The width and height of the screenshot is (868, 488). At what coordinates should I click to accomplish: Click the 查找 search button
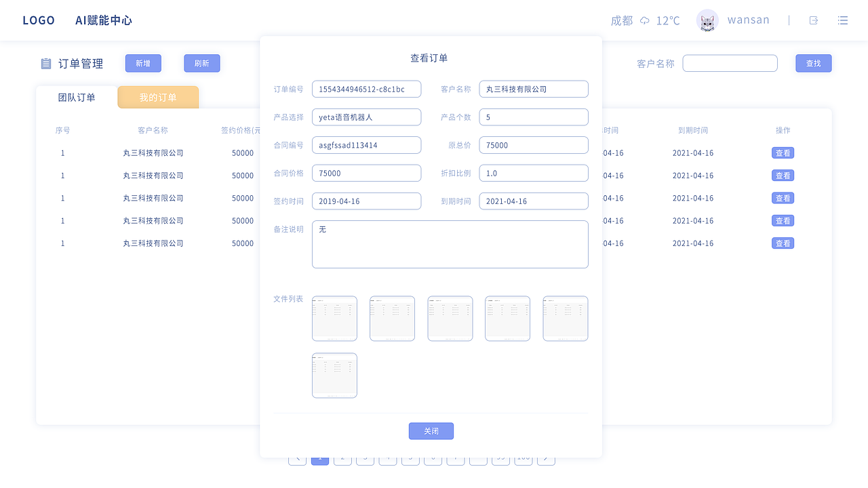(x=813, y=63)
